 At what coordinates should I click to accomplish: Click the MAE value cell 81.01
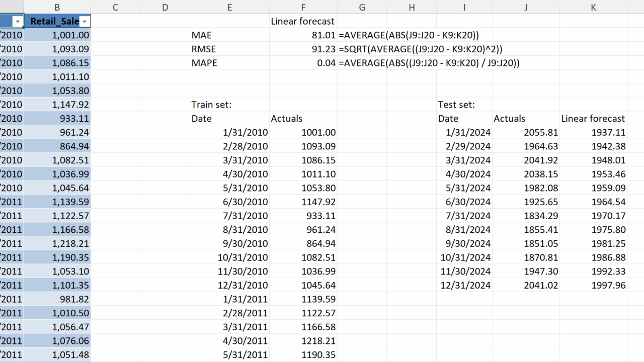pyautogui.click(x=303, y=35)
